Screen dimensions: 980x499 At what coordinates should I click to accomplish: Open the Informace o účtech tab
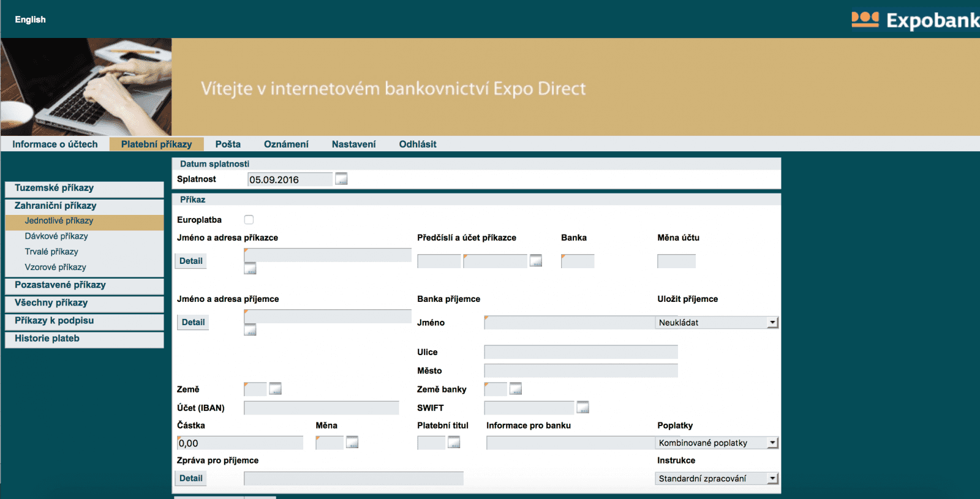(55, 144)
